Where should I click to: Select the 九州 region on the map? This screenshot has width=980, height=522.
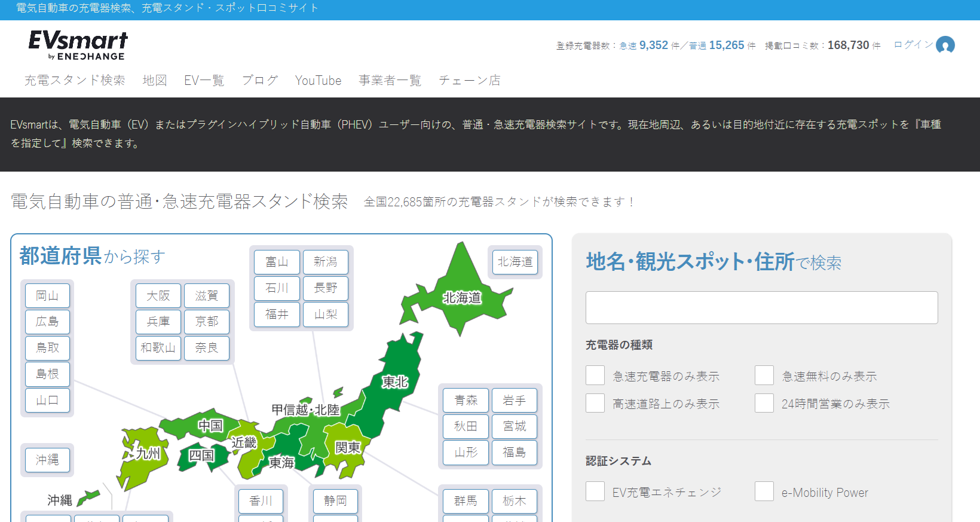coord(147,454)
